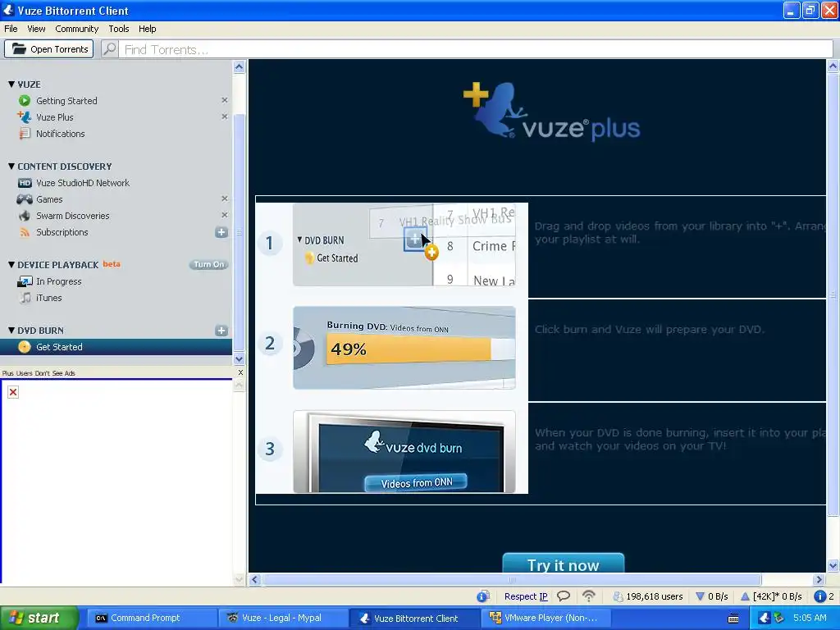Click the sidebar vertical scrollbar thumb
This screenshot has height=630, width=840.
click(239, 232)
